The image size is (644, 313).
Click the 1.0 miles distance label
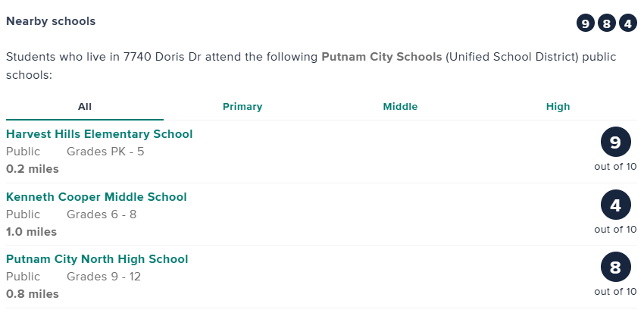(x=32, y=232)
